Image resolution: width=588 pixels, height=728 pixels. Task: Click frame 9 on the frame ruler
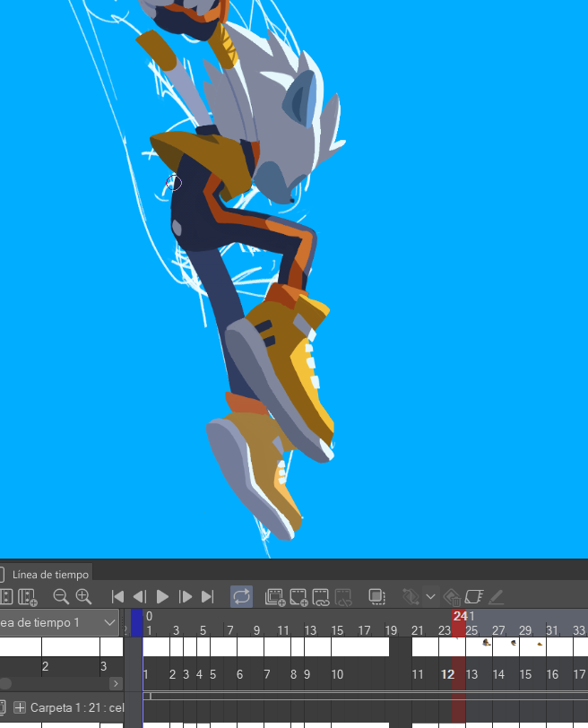[256, 630]
